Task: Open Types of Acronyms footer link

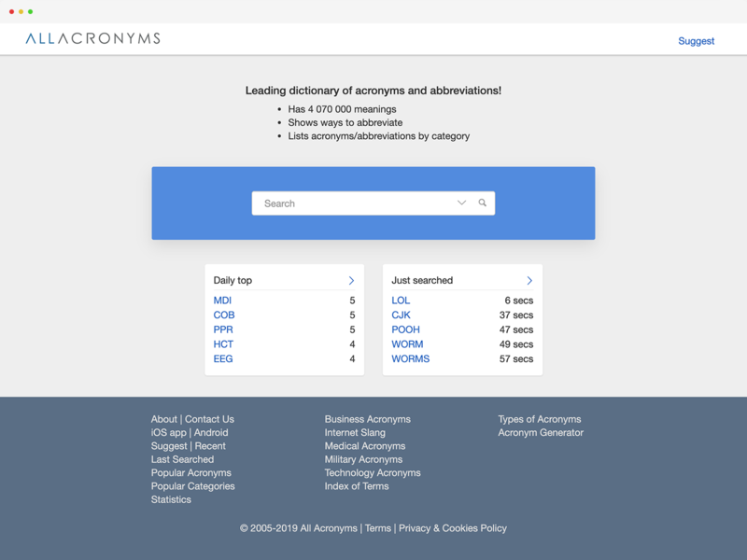Action: 540,419
